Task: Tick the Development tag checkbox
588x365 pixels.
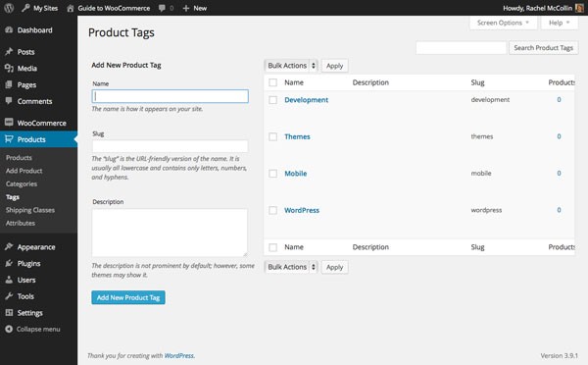Action: (x=273, y=100)
